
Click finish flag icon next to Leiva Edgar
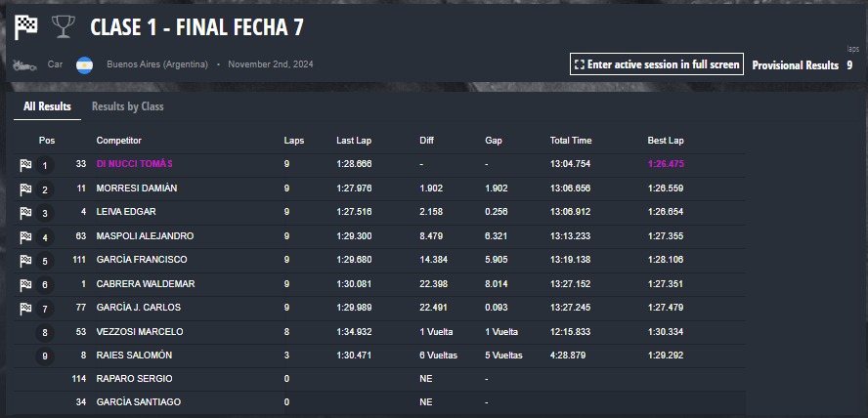coord(25,213)
